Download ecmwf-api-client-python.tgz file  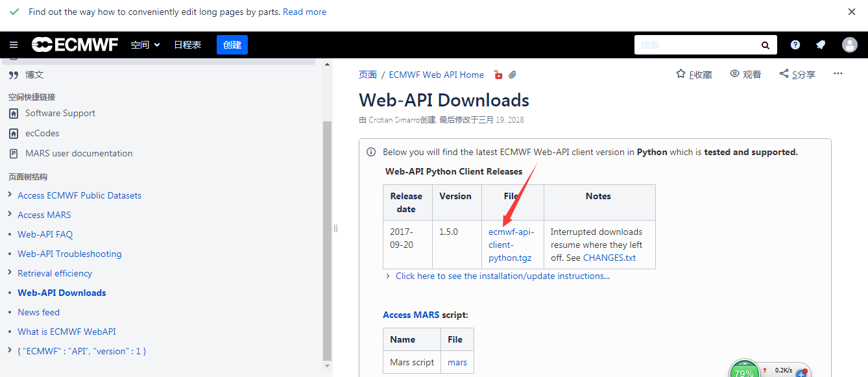coord(511,245)
